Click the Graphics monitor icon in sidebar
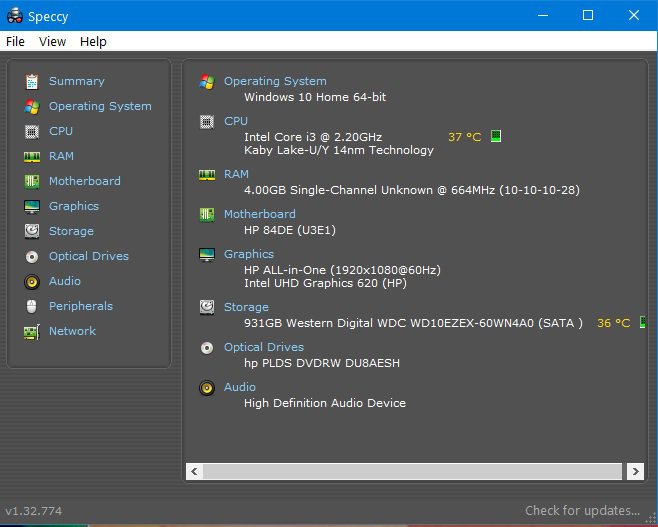 click(32, 206)
